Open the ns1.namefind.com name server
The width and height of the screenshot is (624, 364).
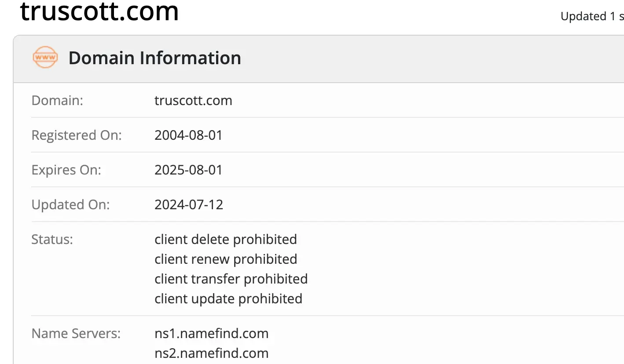coord(211,333)
